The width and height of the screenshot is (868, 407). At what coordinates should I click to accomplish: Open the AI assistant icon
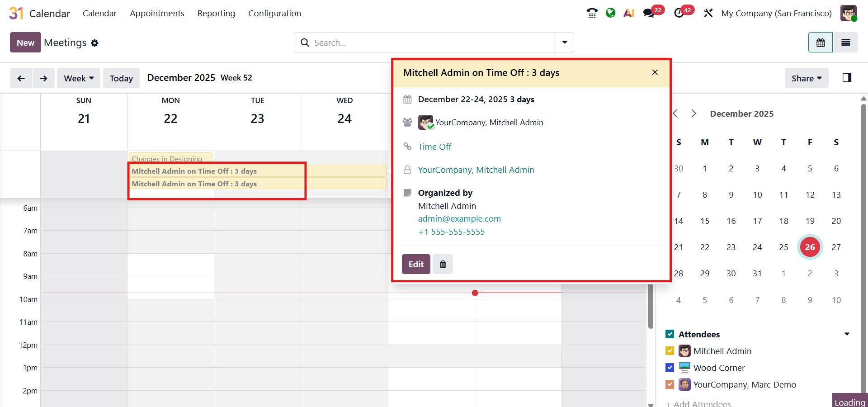point(629,13)
